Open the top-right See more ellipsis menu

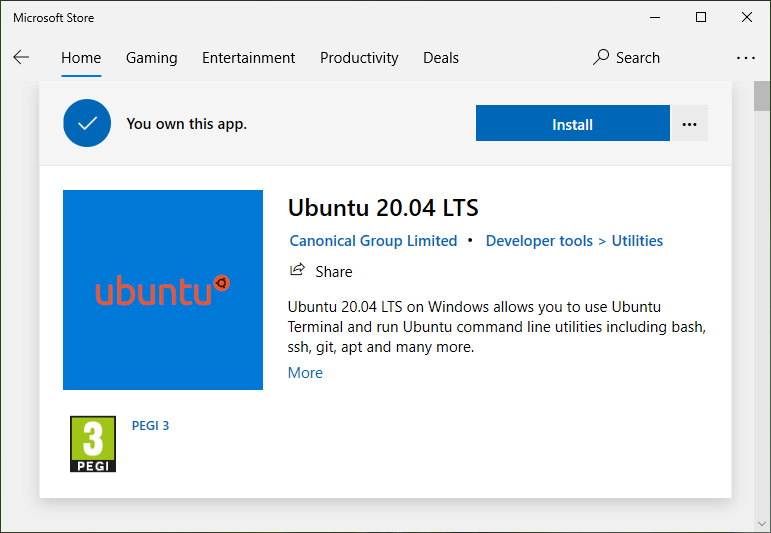pyautogui.click(x=745, y=58)
